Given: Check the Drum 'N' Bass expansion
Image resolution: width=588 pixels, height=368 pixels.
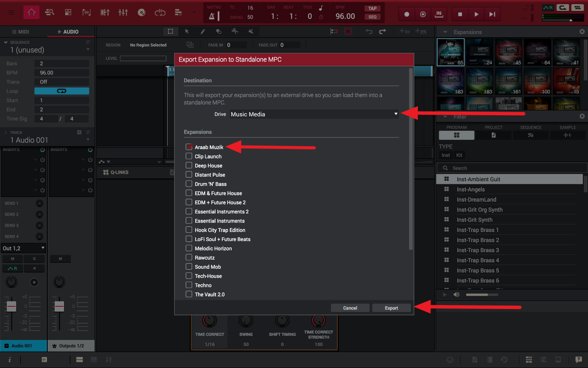Looking at the screenshot, I should [x=189, y=184].
